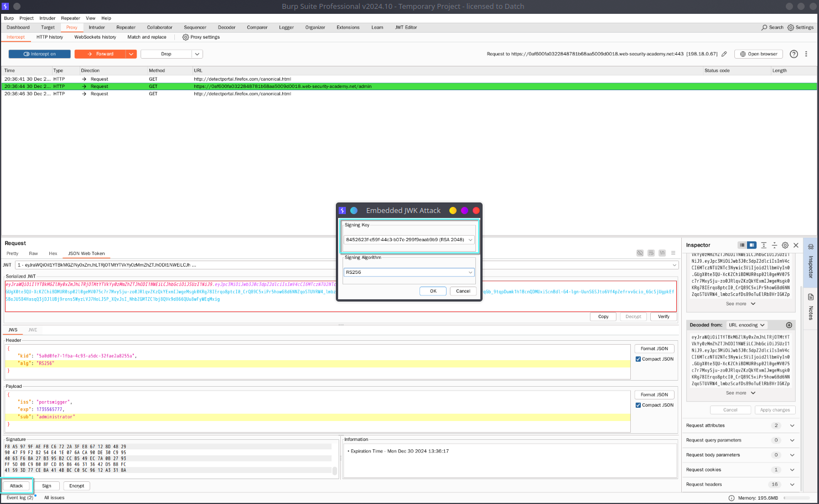Open Event log in status bar

[x=20, y=498]
